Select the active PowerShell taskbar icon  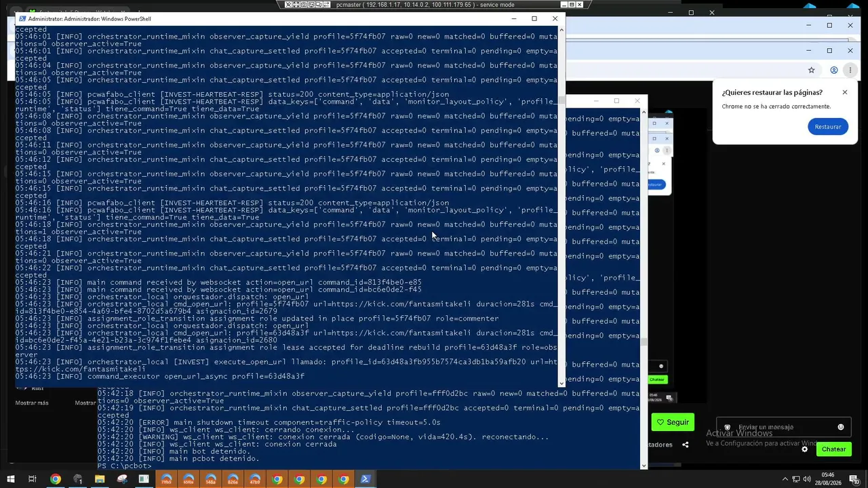click(x=365, y=479)
